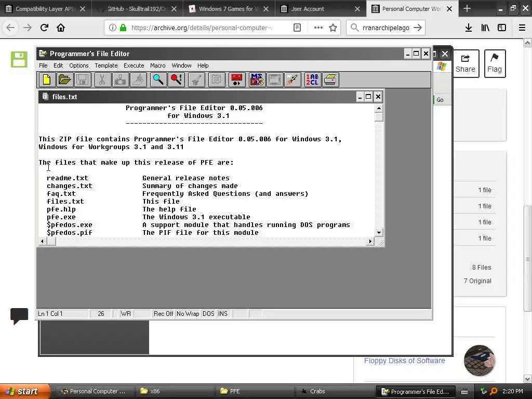Show site information via the info icon
Viewport: 532px width, 399px height.
pos(112,28)
